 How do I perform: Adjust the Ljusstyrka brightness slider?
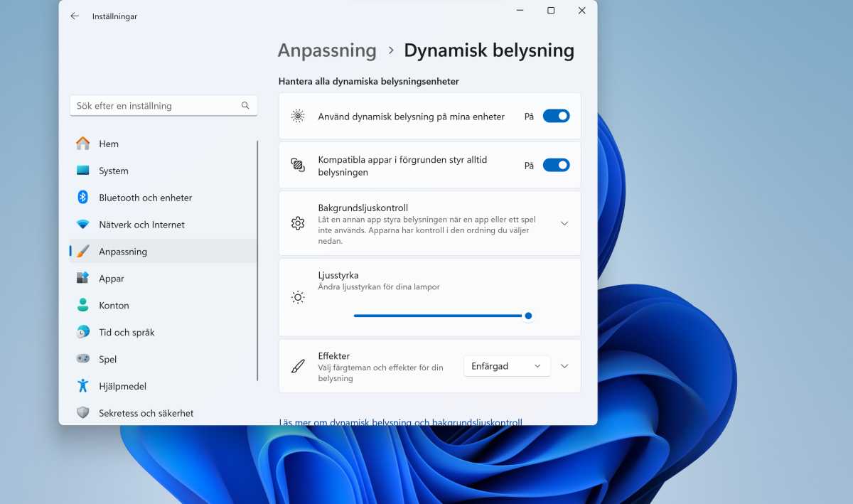click(x=528, y=316)
